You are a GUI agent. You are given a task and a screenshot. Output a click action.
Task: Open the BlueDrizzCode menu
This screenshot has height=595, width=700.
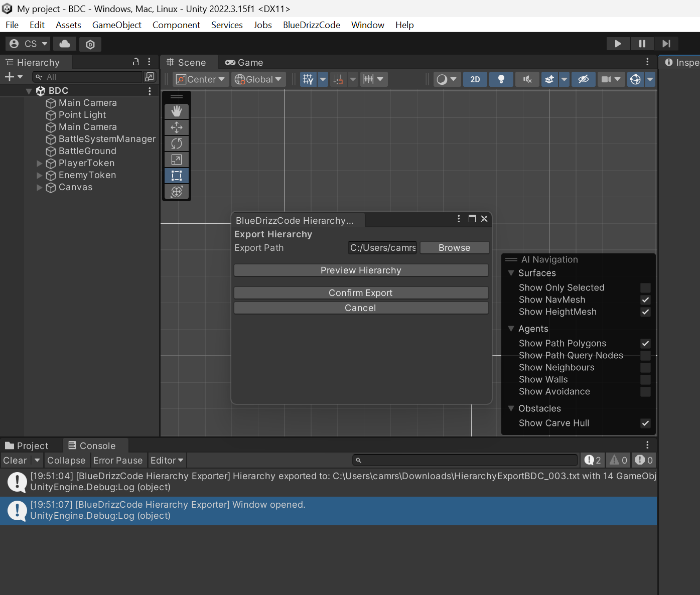pyautogui.click(x=312, y=25)
